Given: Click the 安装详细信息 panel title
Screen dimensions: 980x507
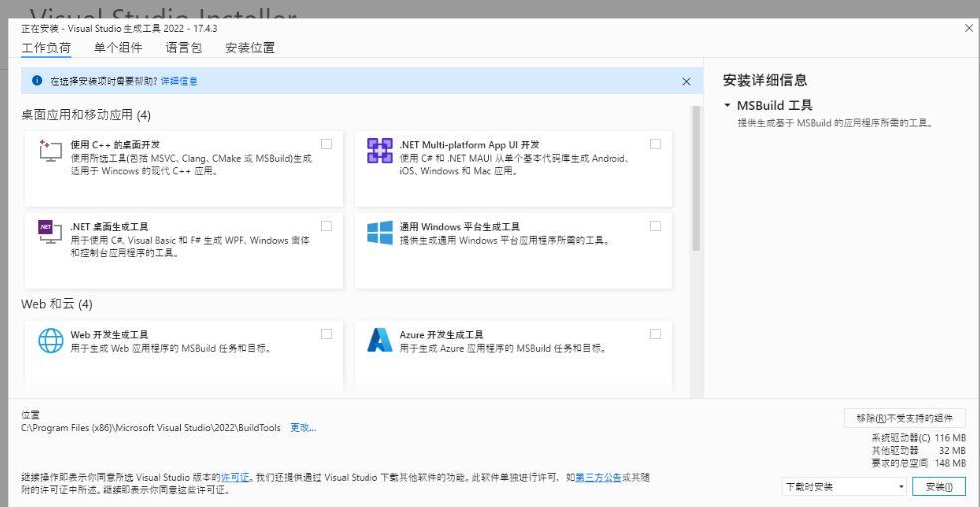Looking at the screenshot, I should (x=765, y=80).
